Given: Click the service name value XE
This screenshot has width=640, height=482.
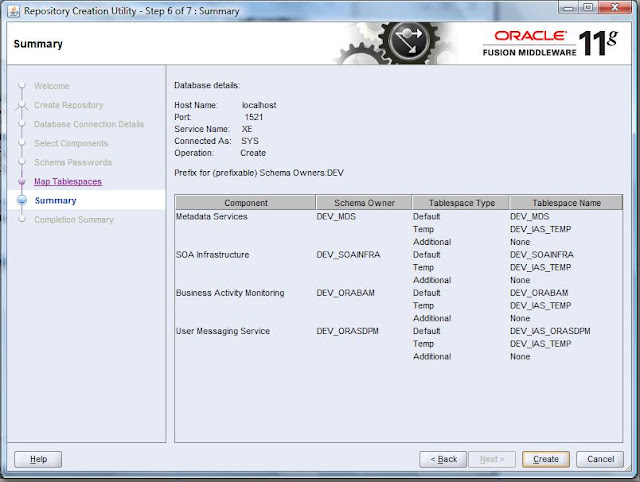Looking at the screenshot, I should point(247,129).
